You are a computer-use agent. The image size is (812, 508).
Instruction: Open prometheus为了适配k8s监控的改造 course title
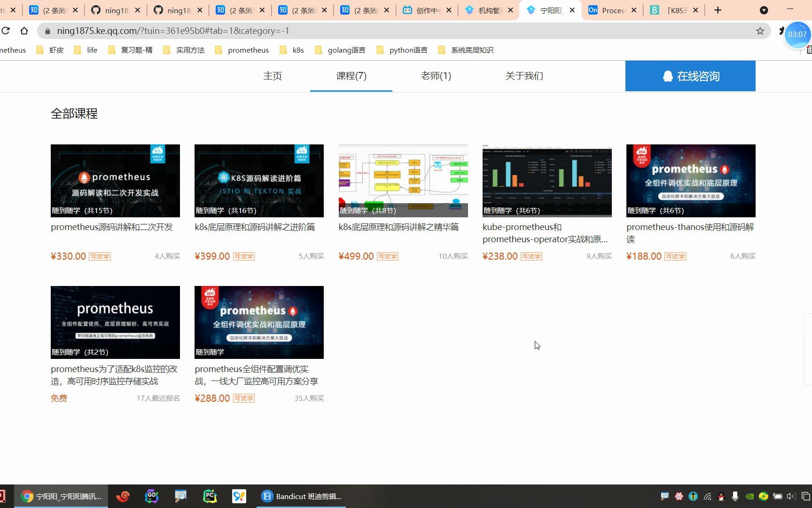tap(114, 375)
